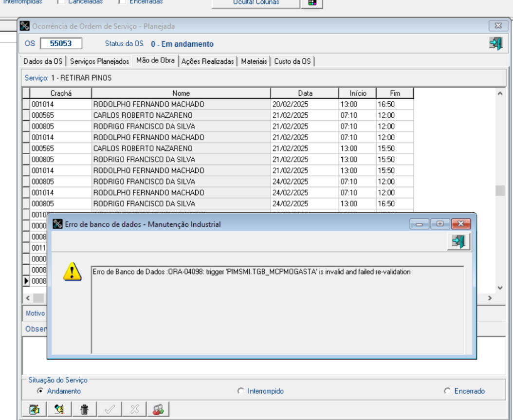Click 20/02/2025 date cell
The image size is (513, 420).
tap(305, 104)
